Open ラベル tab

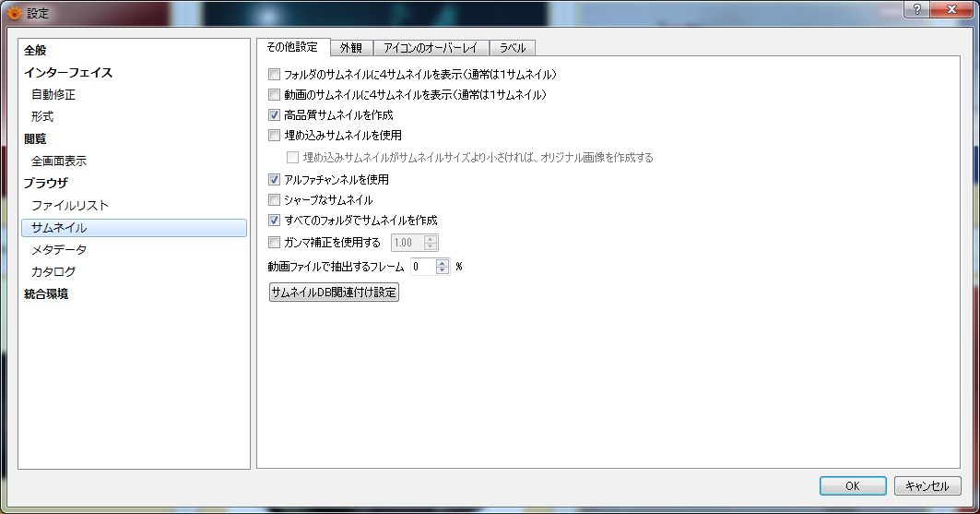pos(513,48)
